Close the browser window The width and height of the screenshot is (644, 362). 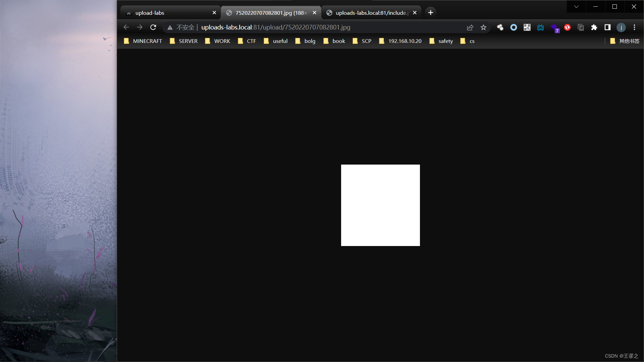[634, 6]
